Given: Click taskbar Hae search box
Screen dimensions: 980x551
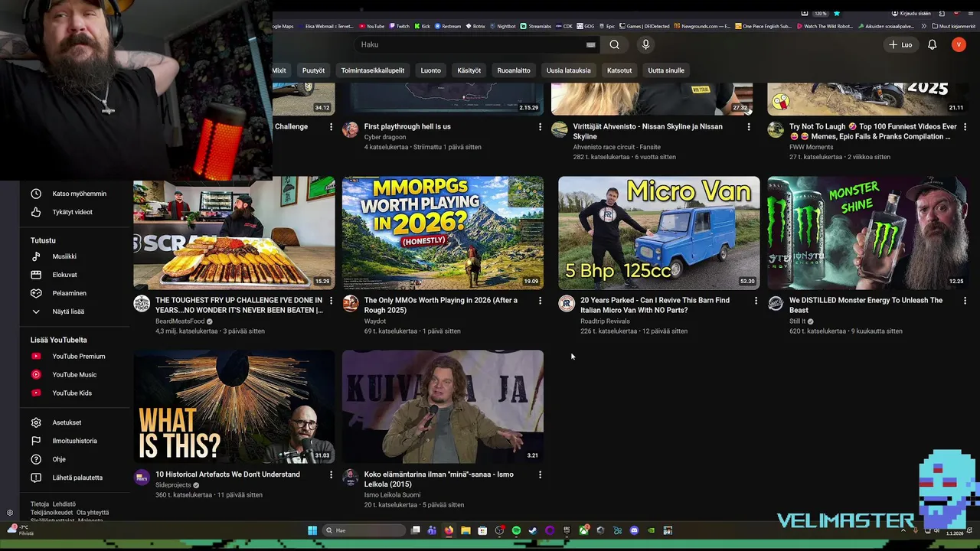Looking at the screenshot, I should point(364,530).
